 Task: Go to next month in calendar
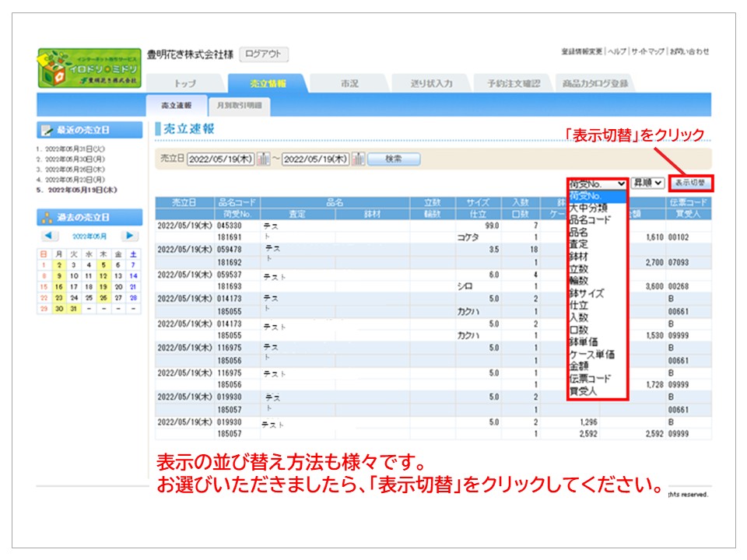tap(130, 236)
